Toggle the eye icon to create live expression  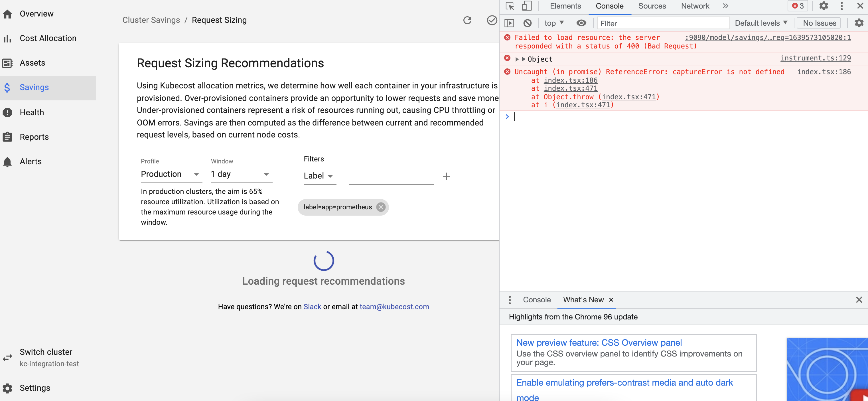pyautogui.click(x=581, y=23)
